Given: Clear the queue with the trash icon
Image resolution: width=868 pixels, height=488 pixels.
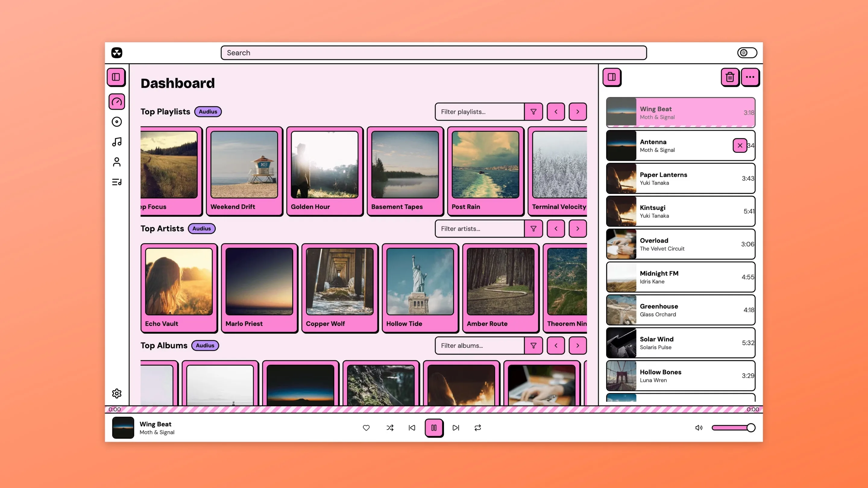Looking at the screenshot, I should [x=730, y=77].
